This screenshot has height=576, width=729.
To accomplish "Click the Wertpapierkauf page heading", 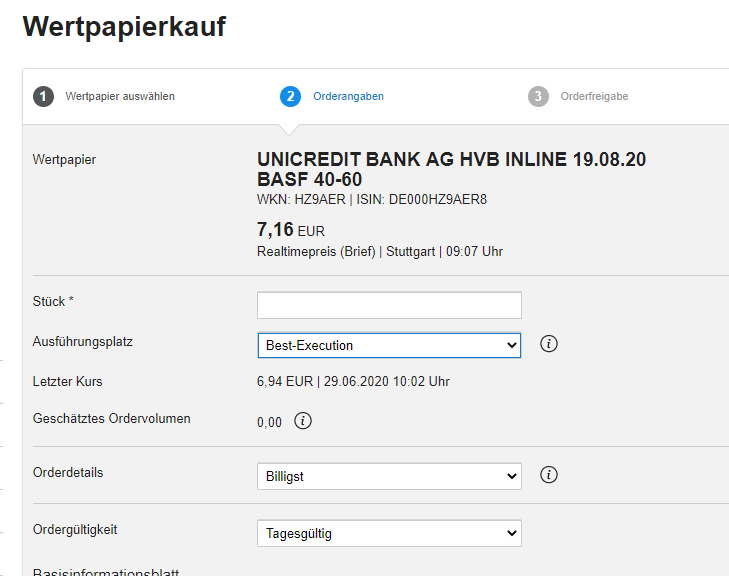I will tap(124, 26).
